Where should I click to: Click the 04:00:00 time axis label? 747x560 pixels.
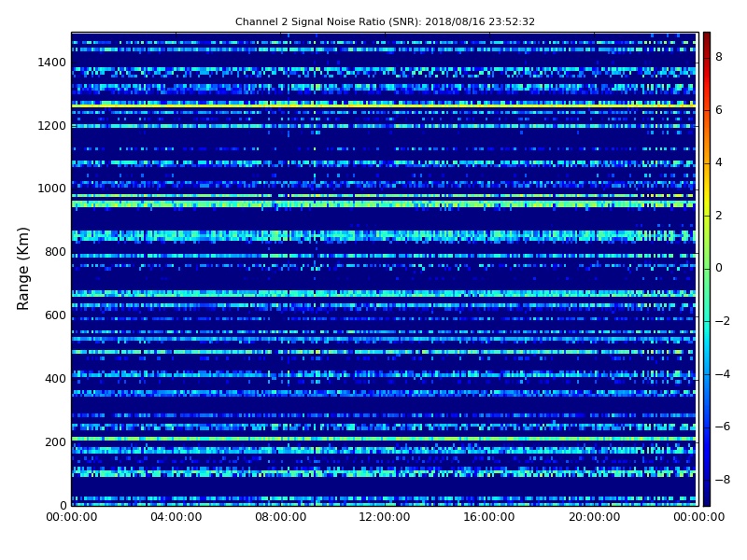coord(176,517)
